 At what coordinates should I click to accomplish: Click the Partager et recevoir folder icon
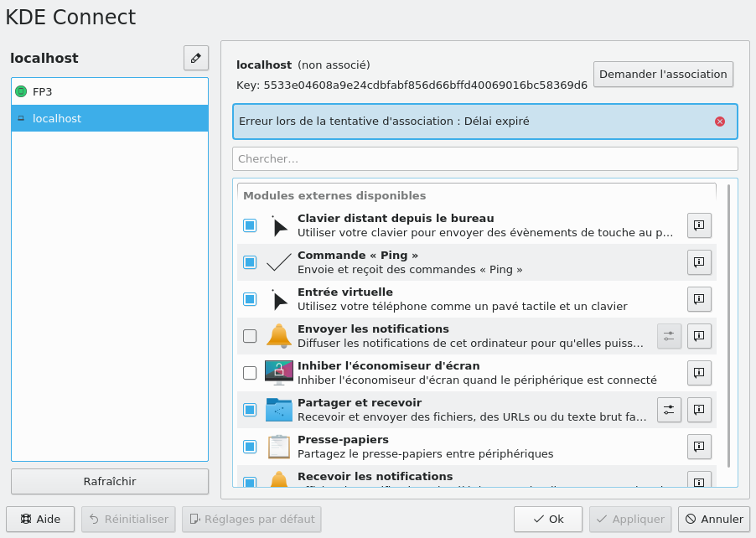[278, 410]
